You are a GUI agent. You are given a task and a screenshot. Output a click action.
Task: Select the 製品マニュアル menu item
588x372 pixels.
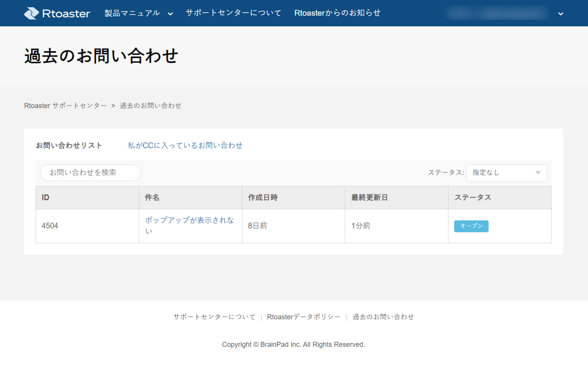(132, 13)
